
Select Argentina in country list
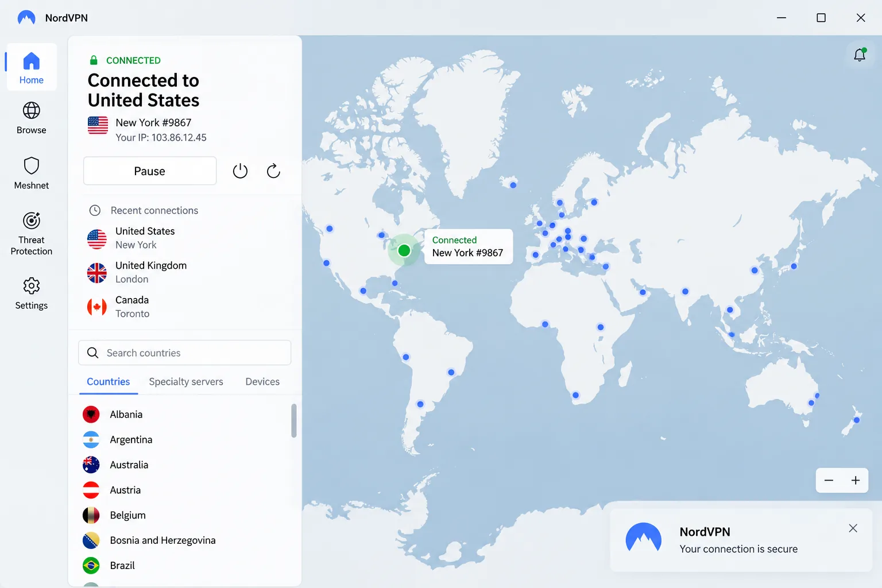pyautogui.click(x=185, y=440)
